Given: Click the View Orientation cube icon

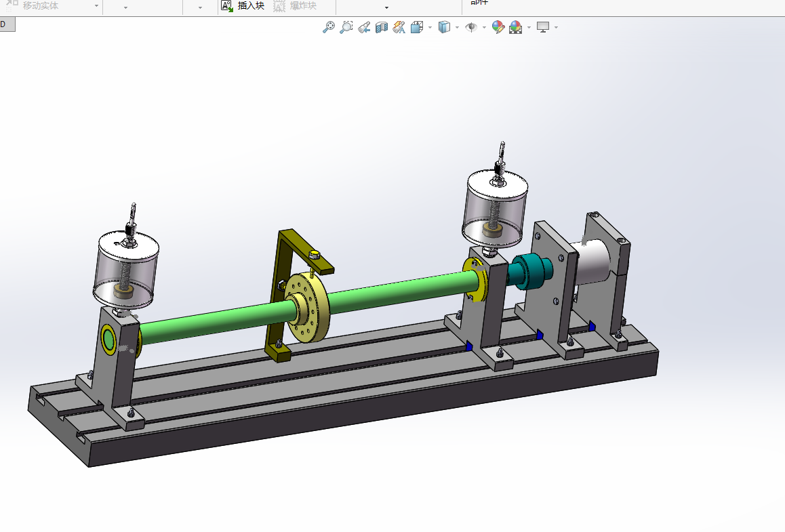Looking at the screenshot, I should 416,27.
